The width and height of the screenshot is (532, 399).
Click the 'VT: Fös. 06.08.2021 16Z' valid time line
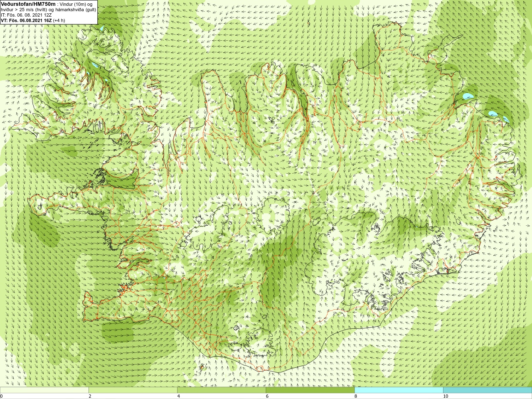[x=26, y=20]
